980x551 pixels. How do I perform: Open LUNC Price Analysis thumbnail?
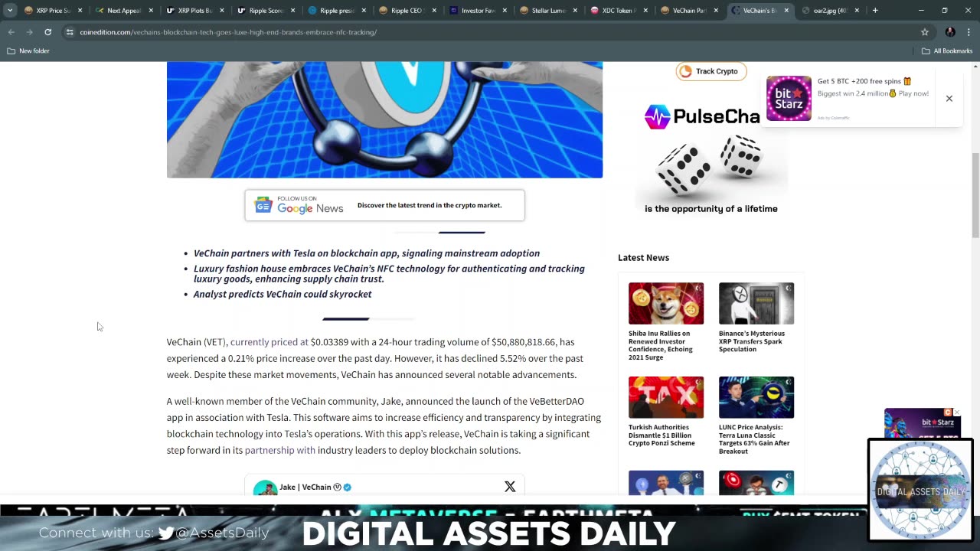point(756,397)
